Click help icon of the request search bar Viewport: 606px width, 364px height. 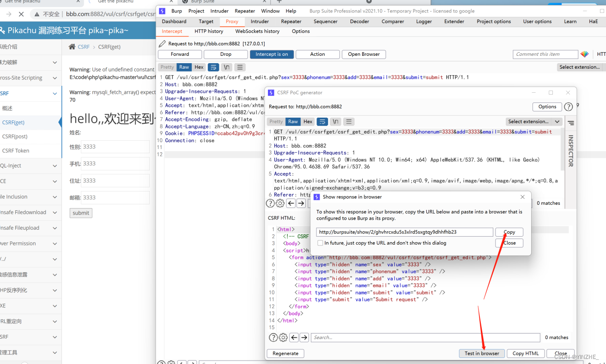click(x=271, y=203)
